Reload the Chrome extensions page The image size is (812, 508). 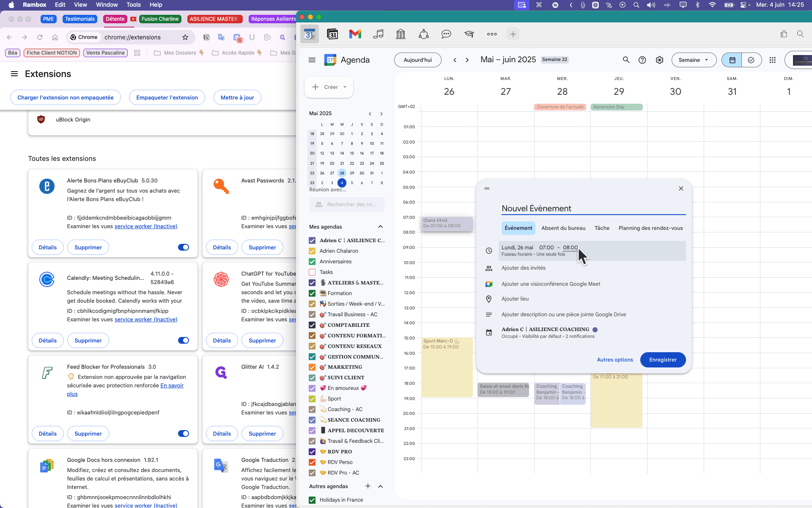(40, 37)
